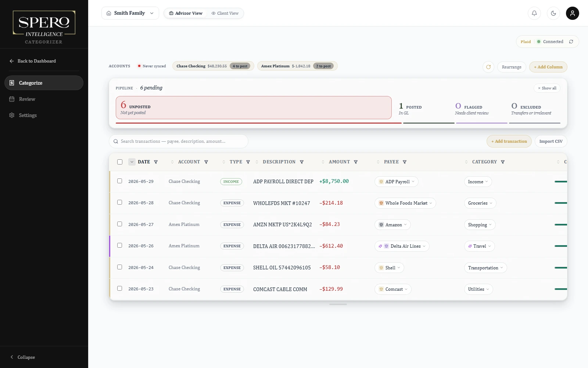Filter by the ACCOUNT column funnel icon
The height and width of the screenshot is (368, 588).
tap(206, 162)
